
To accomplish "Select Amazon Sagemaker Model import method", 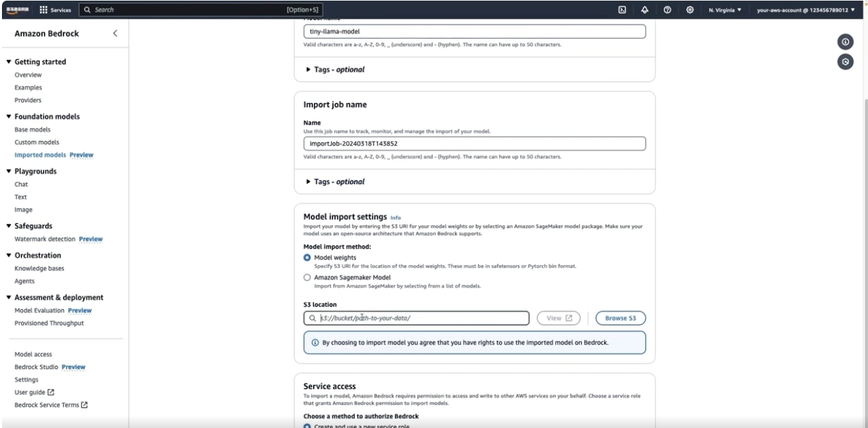I will click(x=307, y=278).
